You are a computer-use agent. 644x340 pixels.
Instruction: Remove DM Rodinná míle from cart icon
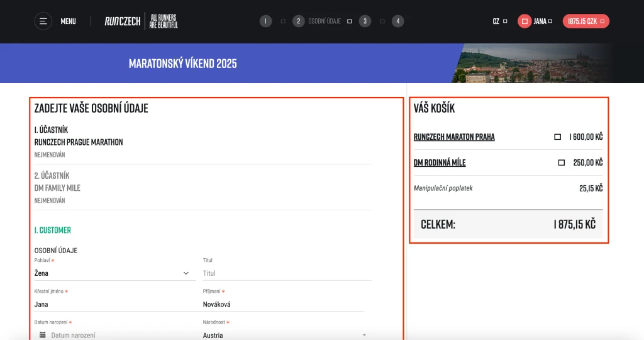pos(562,163)
